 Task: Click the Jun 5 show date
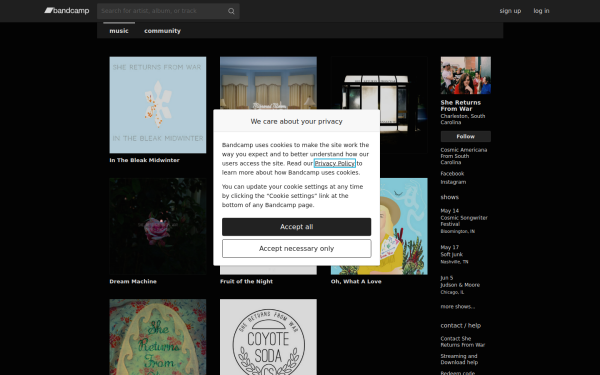point(447,278)
